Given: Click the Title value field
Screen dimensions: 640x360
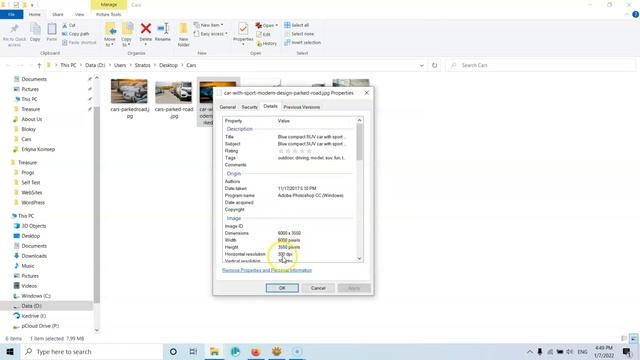Looking at the screenshot, I should point(312,137).
